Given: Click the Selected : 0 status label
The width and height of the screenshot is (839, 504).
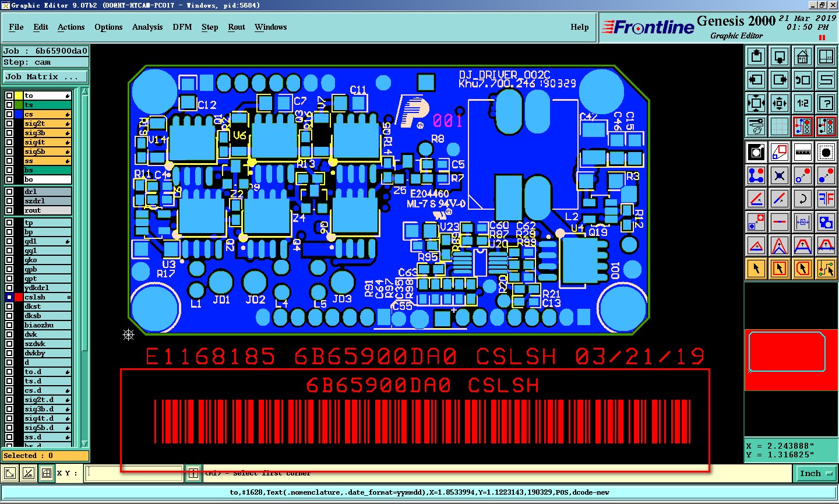Looking at the screenshot, I should click(x=45, y=456).
